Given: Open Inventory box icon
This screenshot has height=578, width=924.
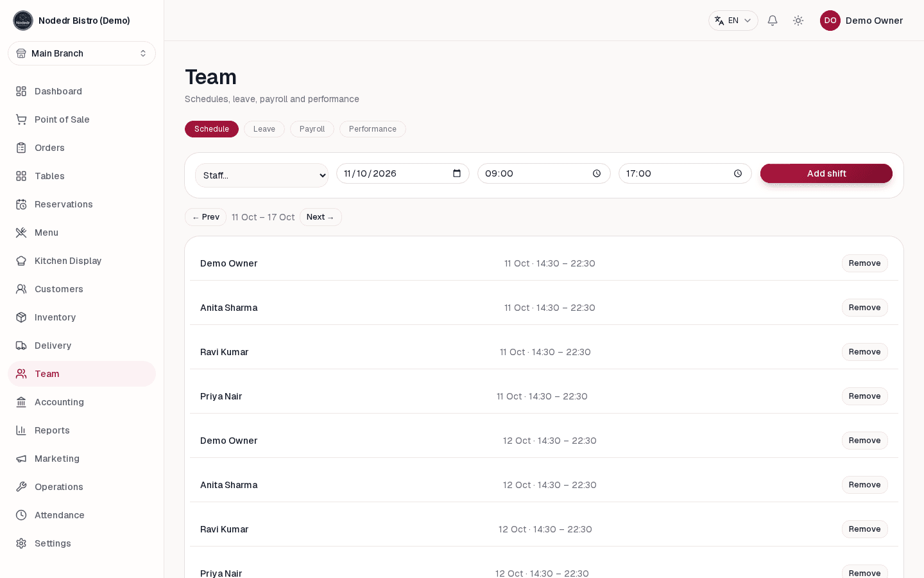Looking at the screenshot, I should click(x=21, y=317).
